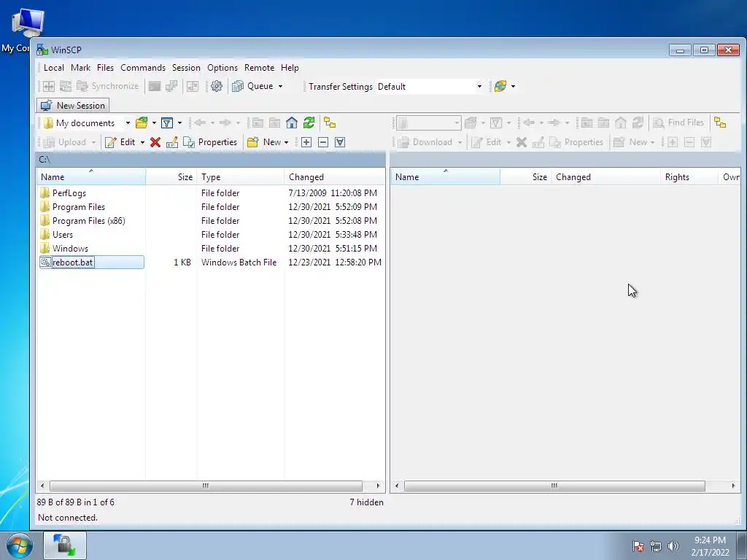Image resolution: width=747 pixels, height=560 pixels.
Task: Click the Open Terminal console icon
Action: [155, 86]
